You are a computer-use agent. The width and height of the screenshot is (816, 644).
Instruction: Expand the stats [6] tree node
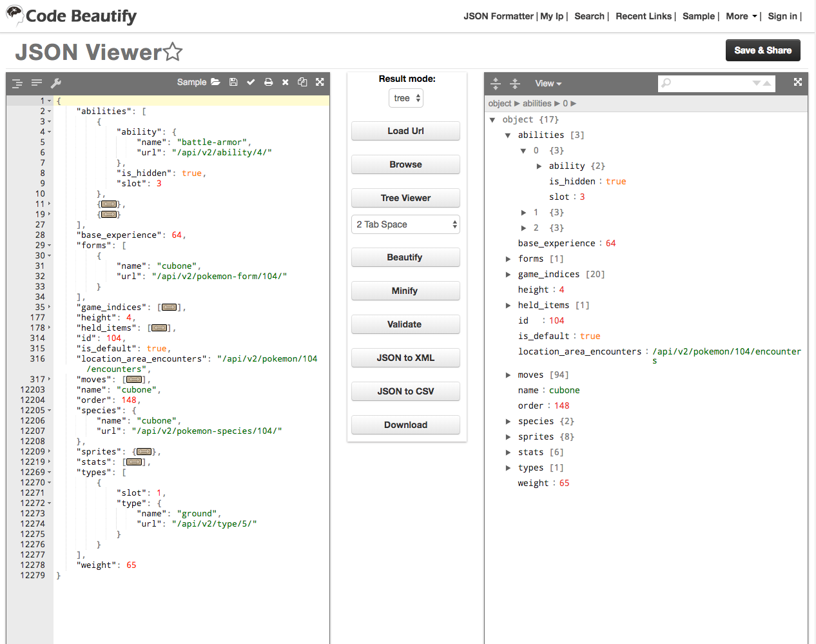click(508, 453)
